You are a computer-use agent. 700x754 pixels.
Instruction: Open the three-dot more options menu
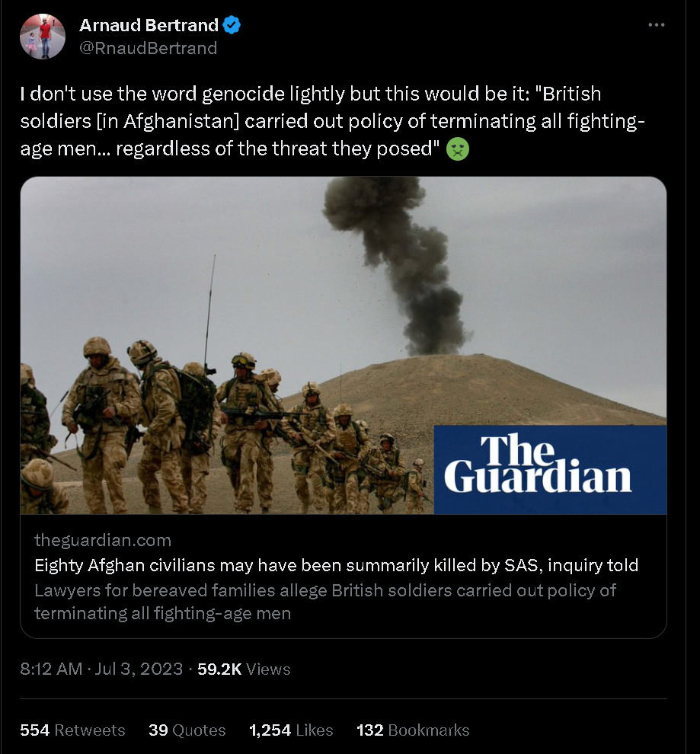click(x=656, y=25)
